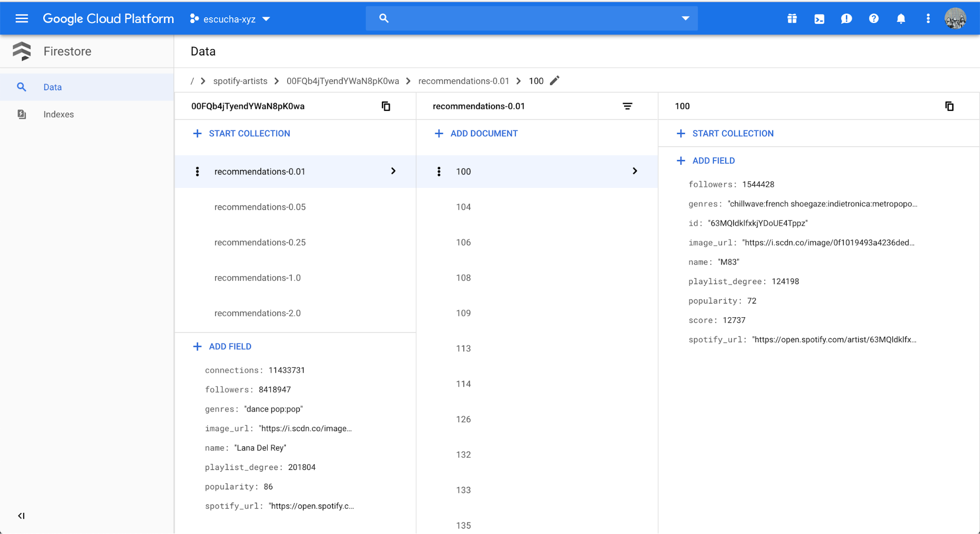Select recommendations-1.0 collection

click(x=296, y=278)
